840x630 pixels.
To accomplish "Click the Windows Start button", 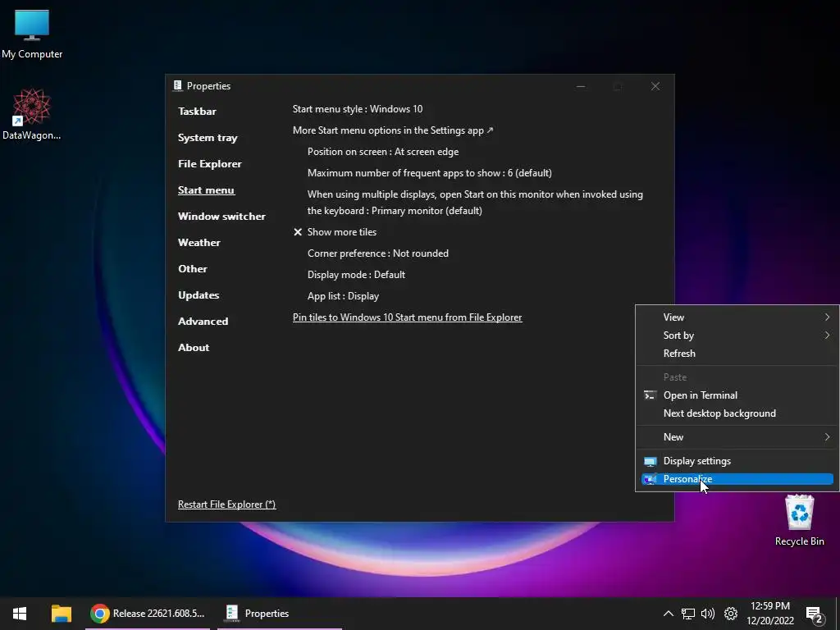I will pyautogui.click(x=20, y=614).
